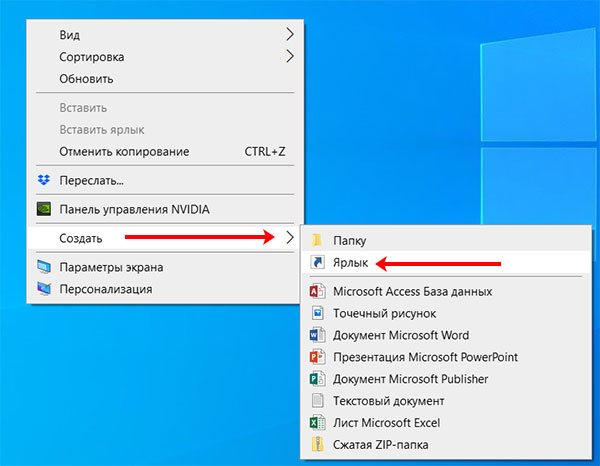Open Параметры экрана
Image resolution: width=600 pixels, height=466 pixels.
point(165,267)
